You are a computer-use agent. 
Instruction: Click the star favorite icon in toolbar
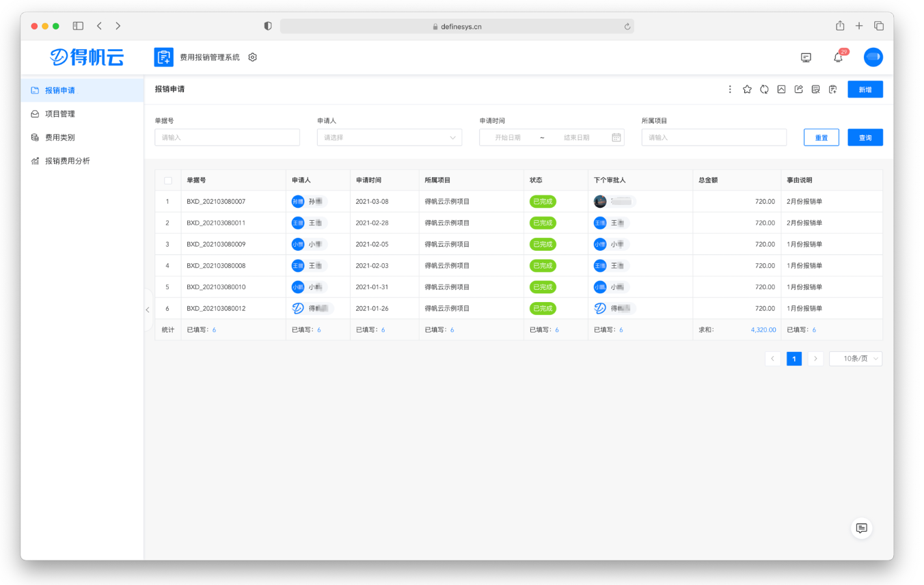coord(747,90)
